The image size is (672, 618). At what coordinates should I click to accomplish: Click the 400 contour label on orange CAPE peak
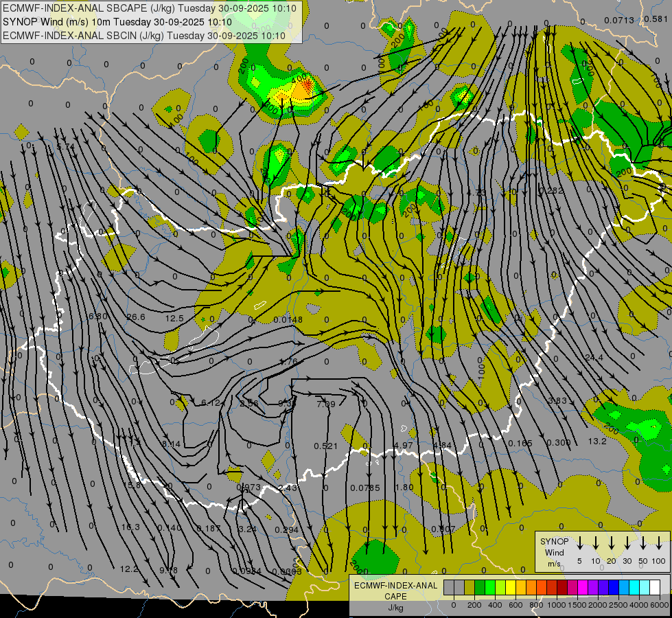(299, 78)
